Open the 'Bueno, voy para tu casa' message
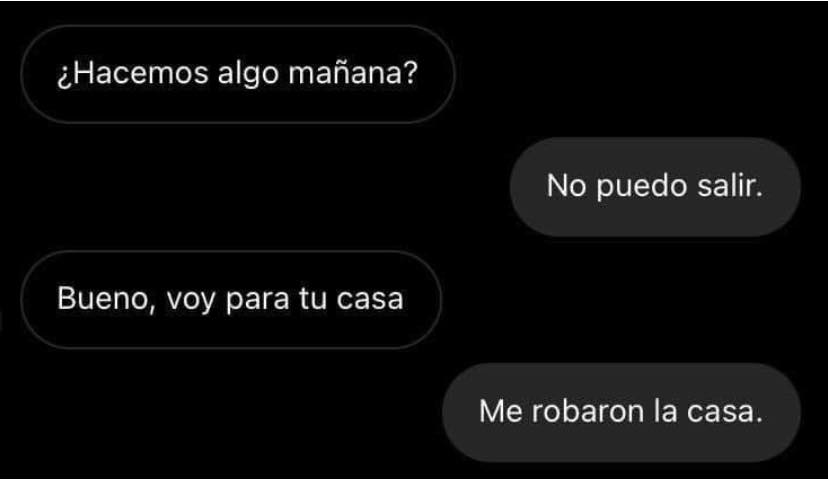The image size is (828, 480). 231,299
